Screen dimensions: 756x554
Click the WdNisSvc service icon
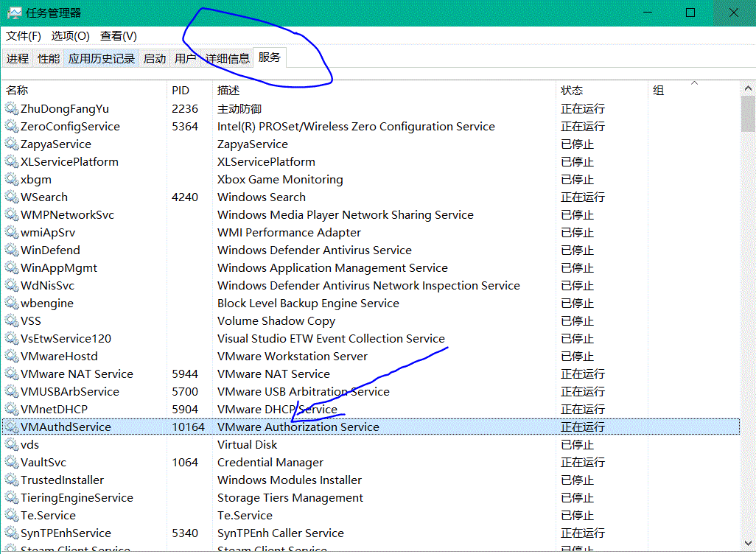click(x=12, y=285)
